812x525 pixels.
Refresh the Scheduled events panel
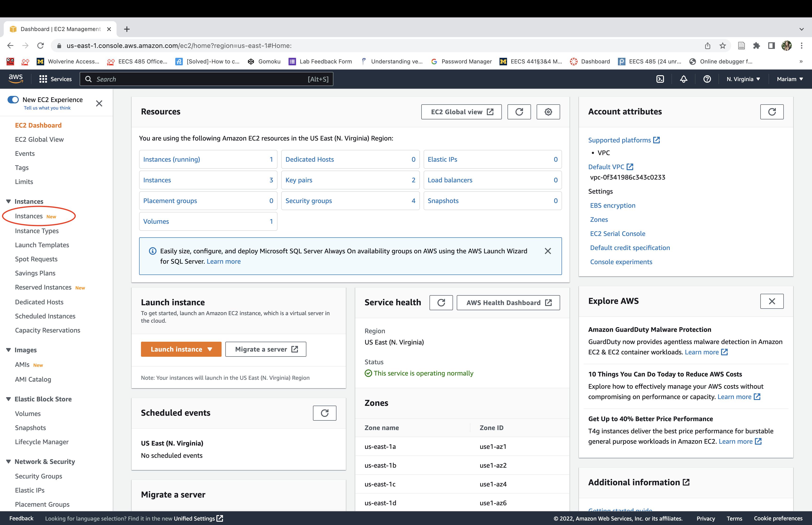coord(324,413)
